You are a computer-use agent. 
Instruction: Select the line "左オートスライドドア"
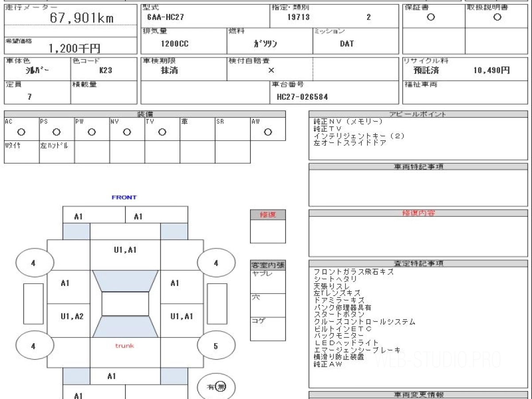coord(349,143)
